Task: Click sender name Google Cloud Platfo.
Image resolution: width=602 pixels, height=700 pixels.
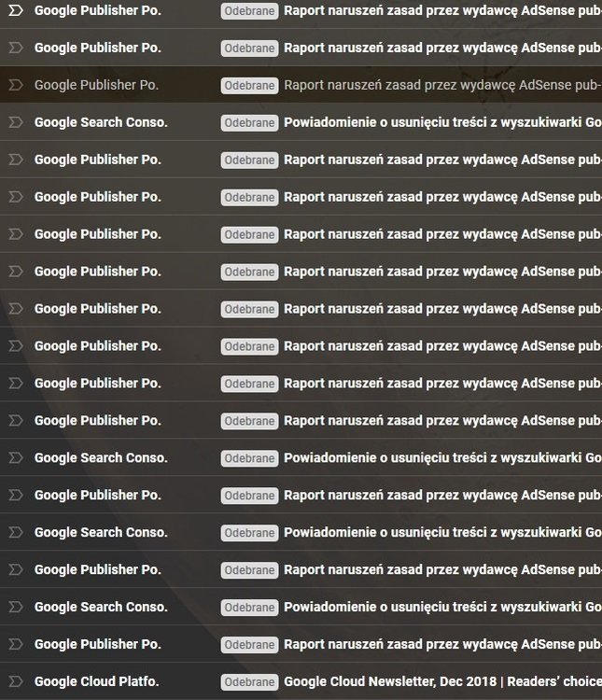Action: 96,681
